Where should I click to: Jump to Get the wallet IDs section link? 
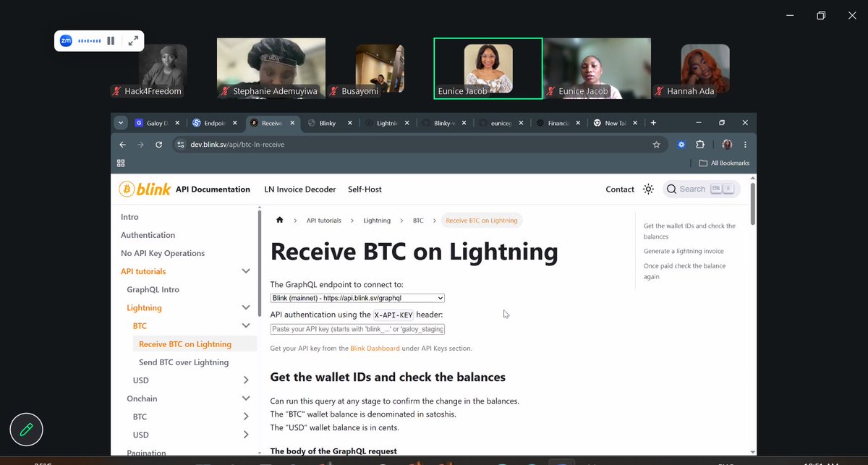pyautogui.click(x=689, y=231)
